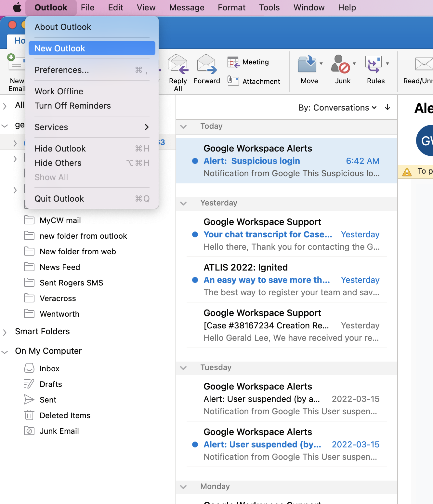Click the Attachment paperclip icon

point(233,80)
